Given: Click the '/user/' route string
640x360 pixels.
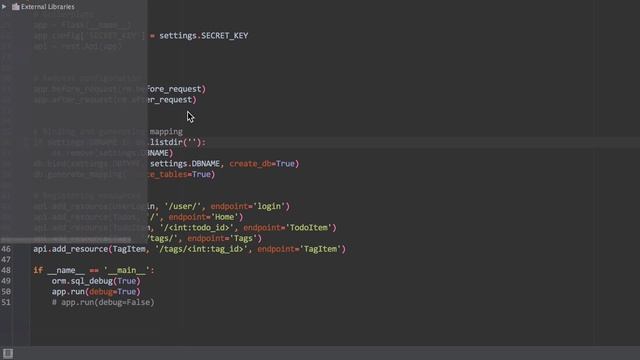Looking at the screenshot, I should coord(182,206).
